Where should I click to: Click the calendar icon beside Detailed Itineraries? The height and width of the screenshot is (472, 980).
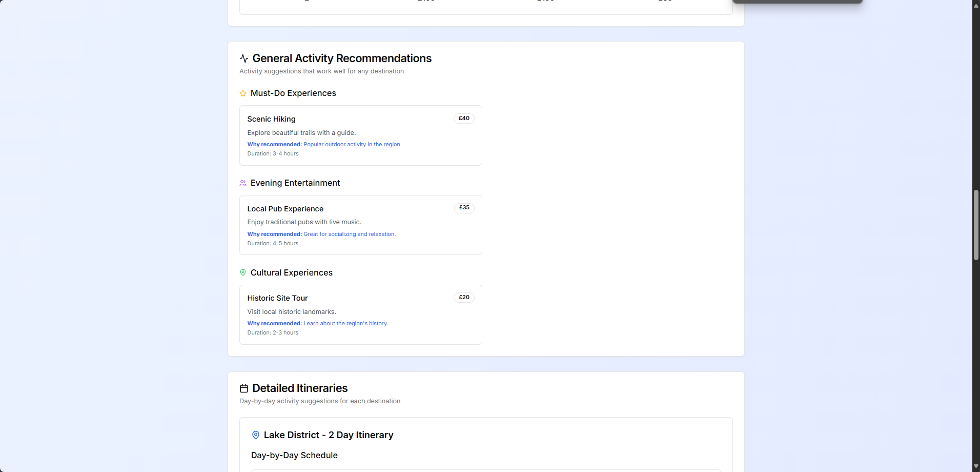pyautogui.click(x=243, y=388)
